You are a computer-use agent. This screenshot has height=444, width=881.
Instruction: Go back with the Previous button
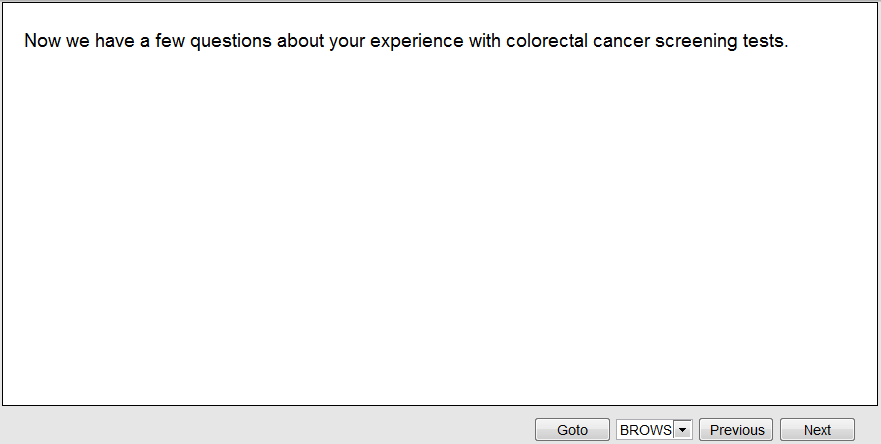tap(736, 430)
